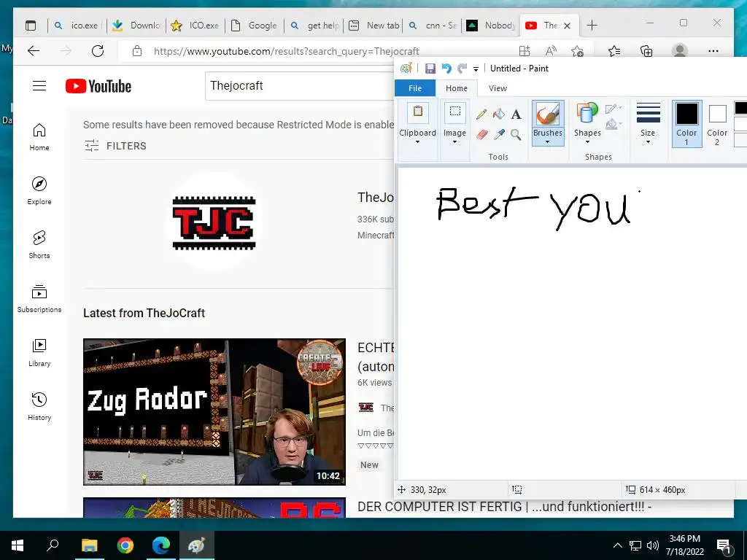Click the Edge profile avatar

tap(680, 51)
